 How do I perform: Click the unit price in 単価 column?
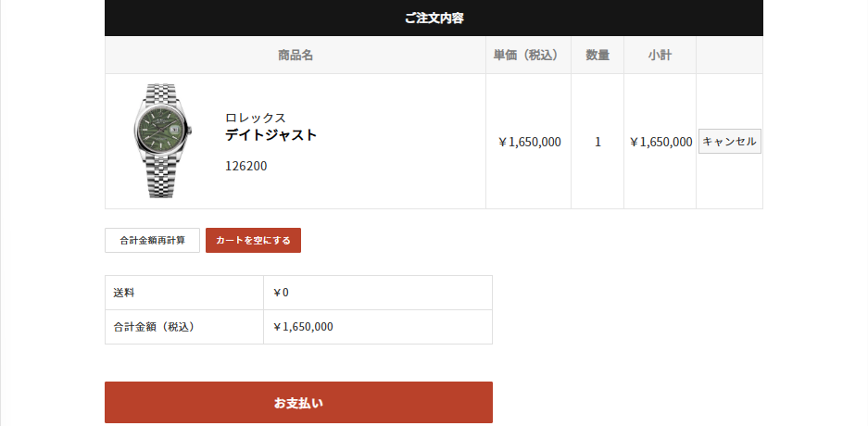pyautogui.click(x=529, y=142)
